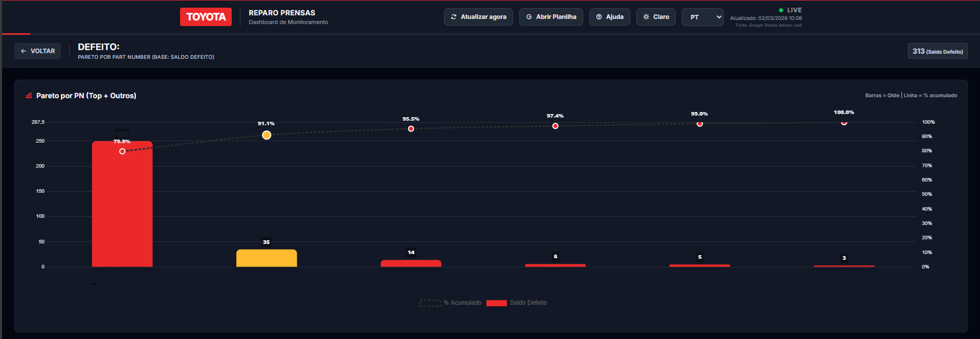Go back using the VOLTAR arrow icon

click(24, 51)
